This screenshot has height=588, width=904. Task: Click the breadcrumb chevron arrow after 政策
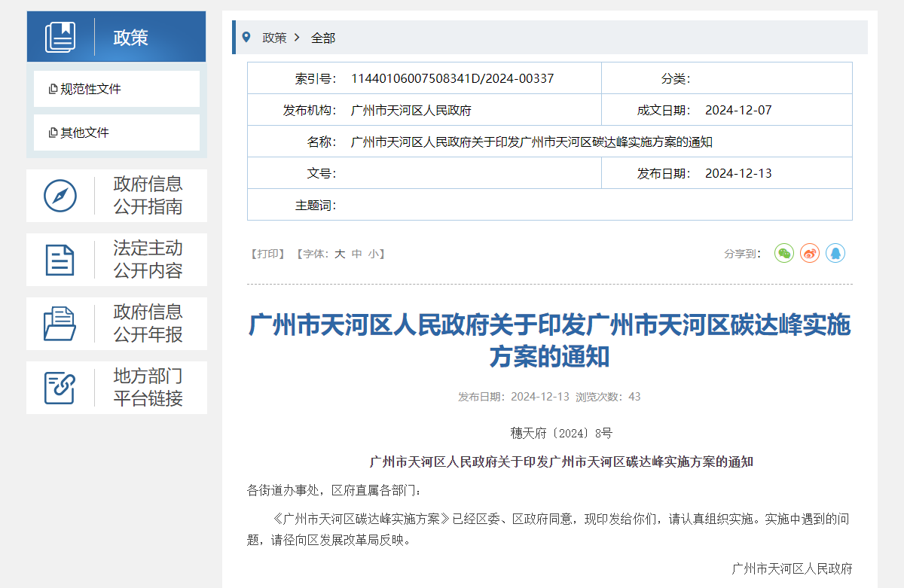coord(298,38)
